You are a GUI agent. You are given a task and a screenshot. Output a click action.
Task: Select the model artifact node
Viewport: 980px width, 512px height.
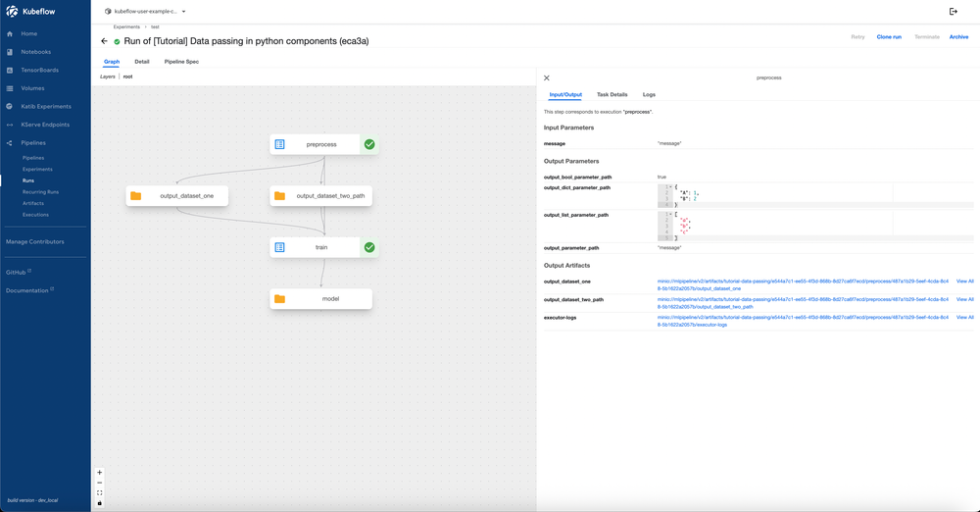[x=321, y=298]
